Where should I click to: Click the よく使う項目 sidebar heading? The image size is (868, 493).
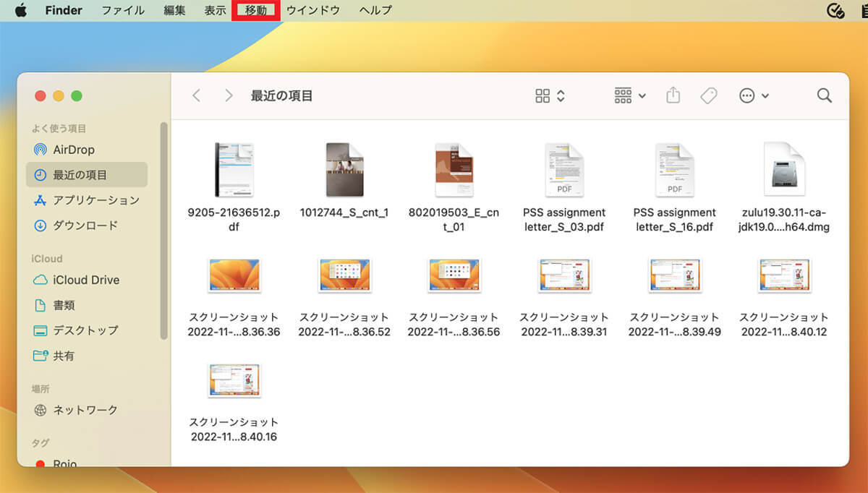(59, 129)
